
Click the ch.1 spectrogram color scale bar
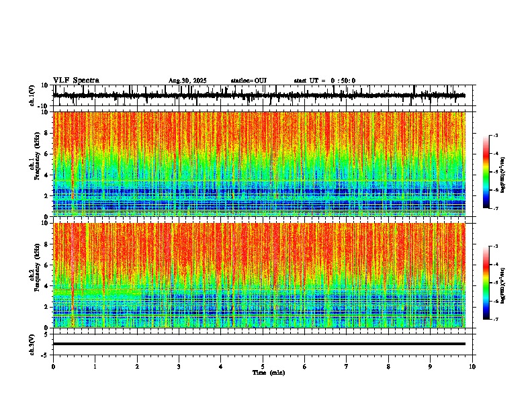(x=486, y=172)
